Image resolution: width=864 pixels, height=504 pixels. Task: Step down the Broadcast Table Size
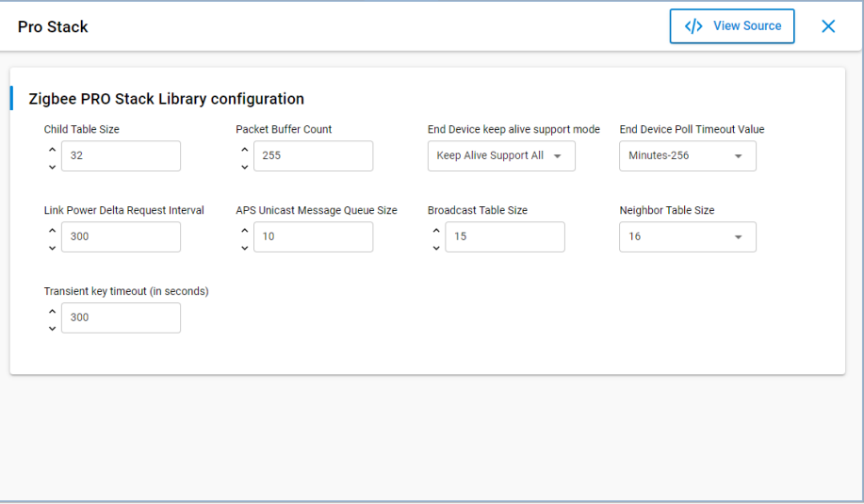coord(435,248)
